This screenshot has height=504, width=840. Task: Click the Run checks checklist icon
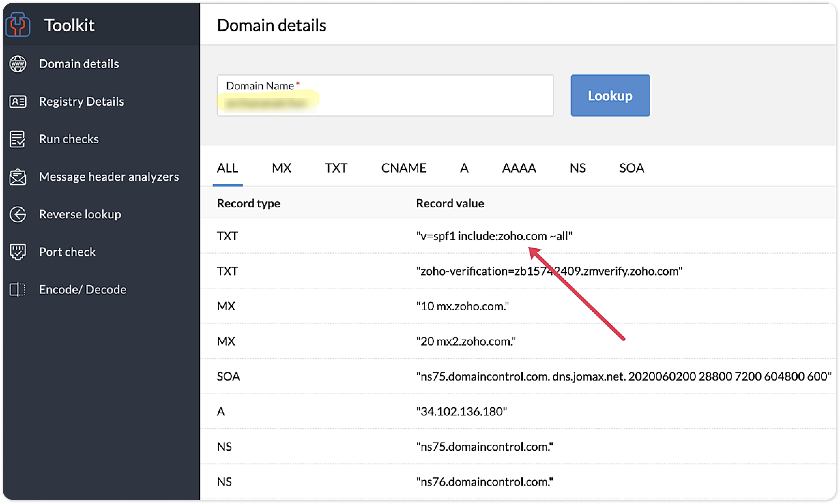click(x=18, y=139)
